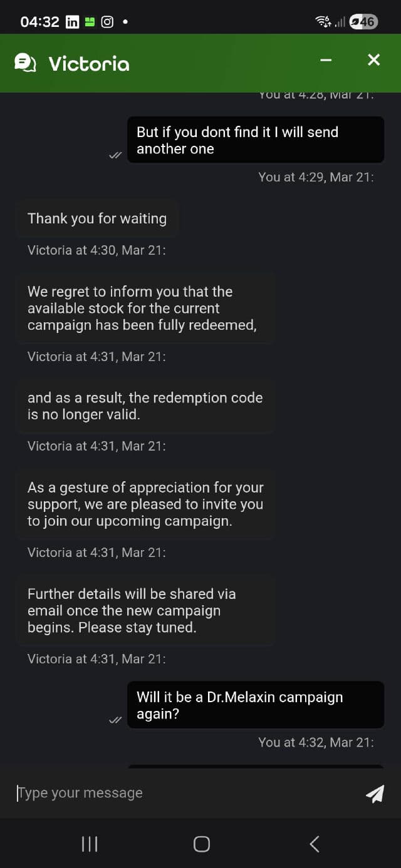Close the Victoria chat widget
Screen dimensions: 401x868
pyautogui.click(x=373, y=60)
